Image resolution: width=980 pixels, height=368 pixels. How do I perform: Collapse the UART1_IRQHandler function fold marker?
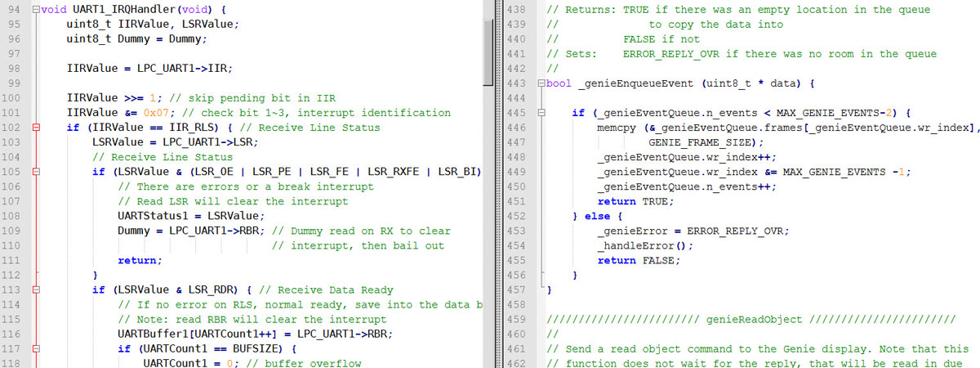[x=35, y=10]
